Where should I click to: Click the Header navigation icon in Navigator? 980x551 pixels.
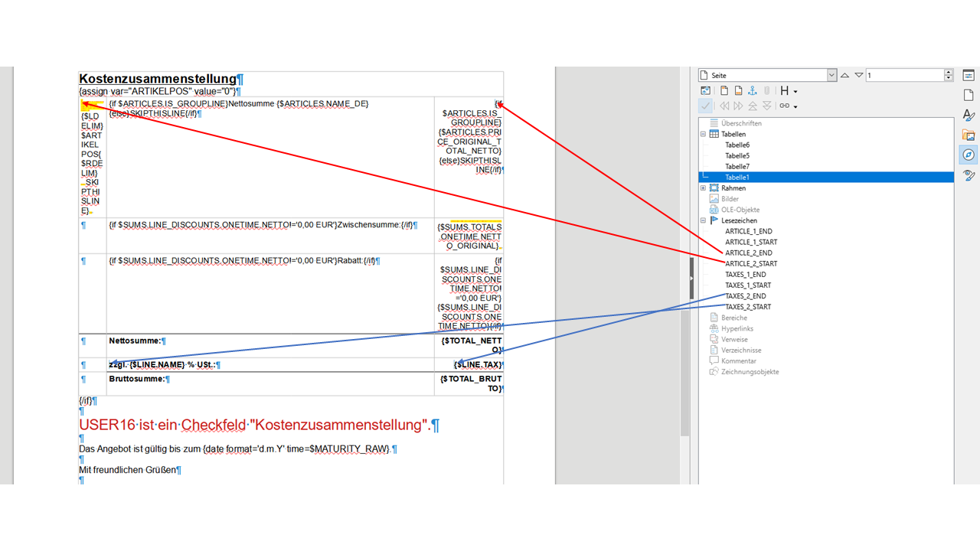[x=722, y=91]
